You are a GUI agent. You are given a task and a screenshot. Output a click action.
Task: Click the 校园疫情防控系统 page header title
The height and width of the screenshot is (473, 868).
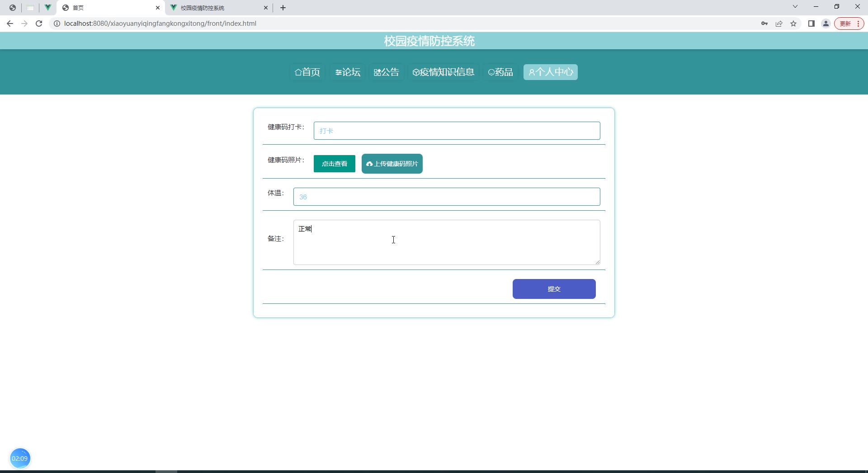coord(429,41)
